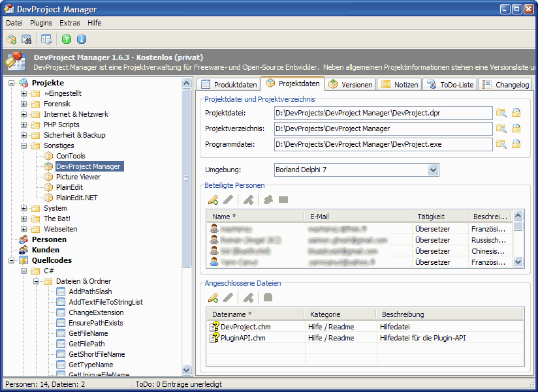Expand the ~Eingestellt folder
The width and height of the screenshot is (538, 392).
[x=24, y=93]
